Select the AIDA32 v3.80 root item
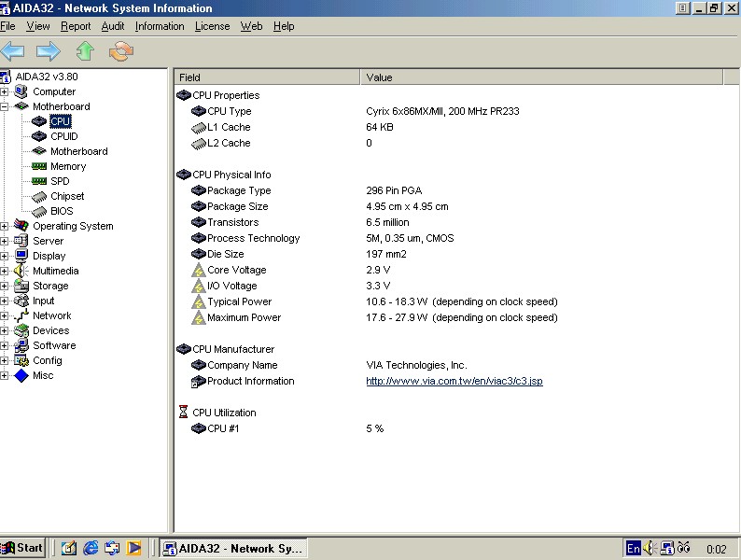 click(47, 77)
